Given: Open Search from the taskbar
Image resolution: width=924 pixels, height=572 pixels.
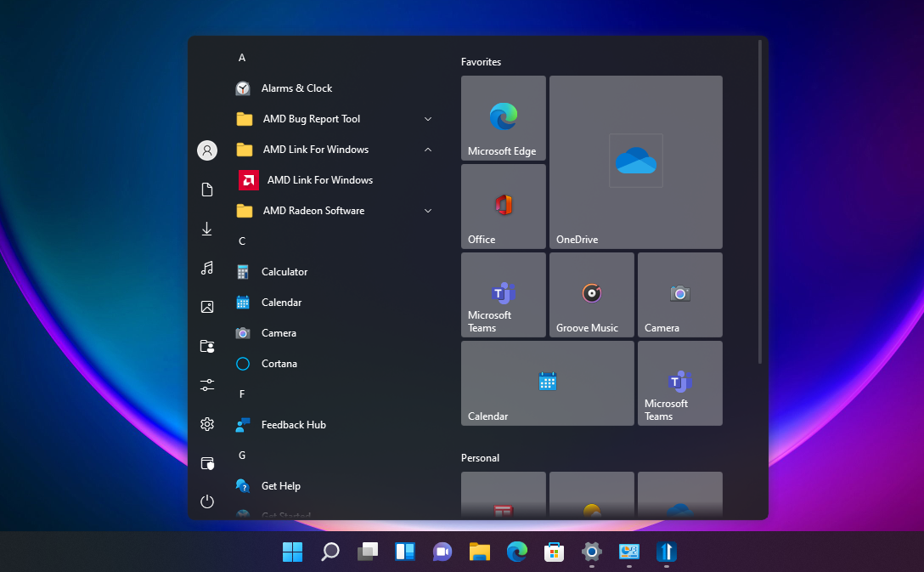Looking at the screenshot, I should click(330, 552).
